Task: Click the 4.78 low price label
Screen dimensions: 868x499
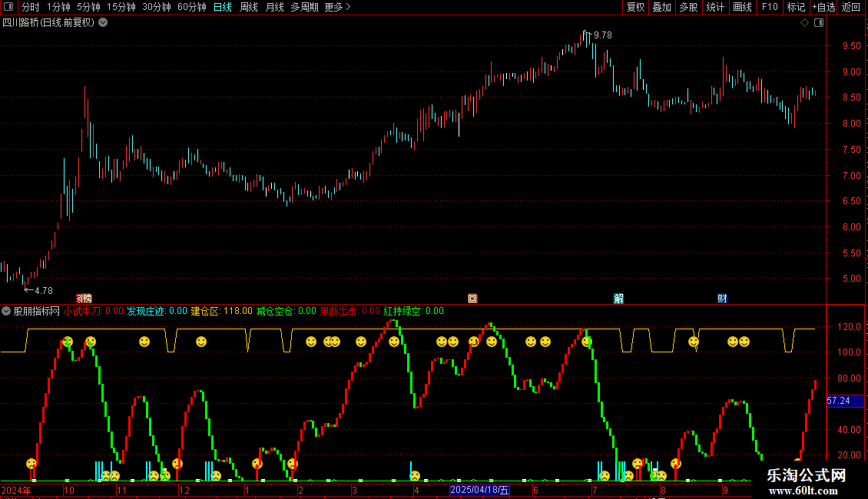Action: [x=44, y=290]
